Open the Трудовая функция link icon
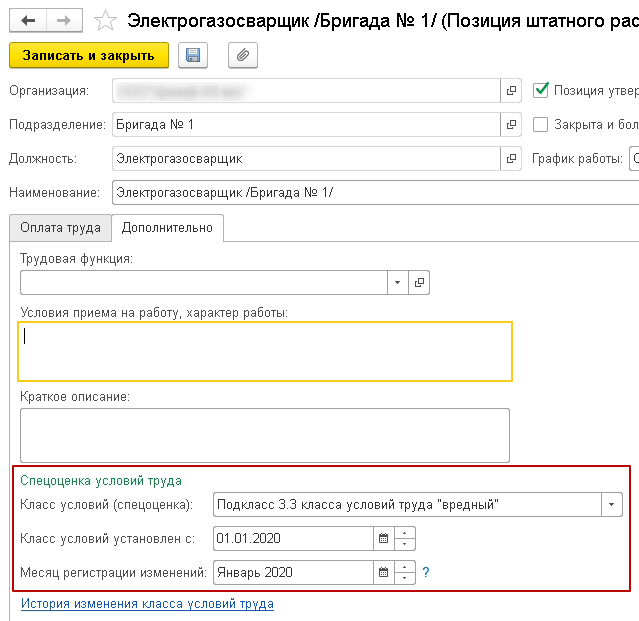639x621 pixels. click(419, 282)
